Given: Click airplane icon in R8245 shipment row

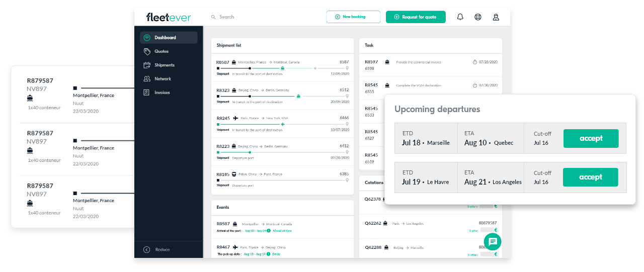Looking at the screenshot, I should (x=235, y=118).
